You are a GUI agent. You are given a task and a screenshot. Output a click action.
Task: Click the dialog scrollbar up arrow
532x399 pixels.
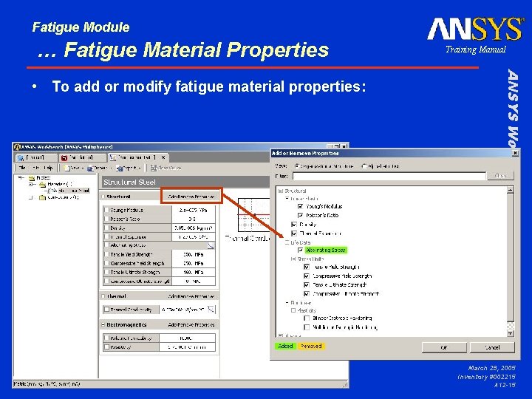(x=511, y=190)
